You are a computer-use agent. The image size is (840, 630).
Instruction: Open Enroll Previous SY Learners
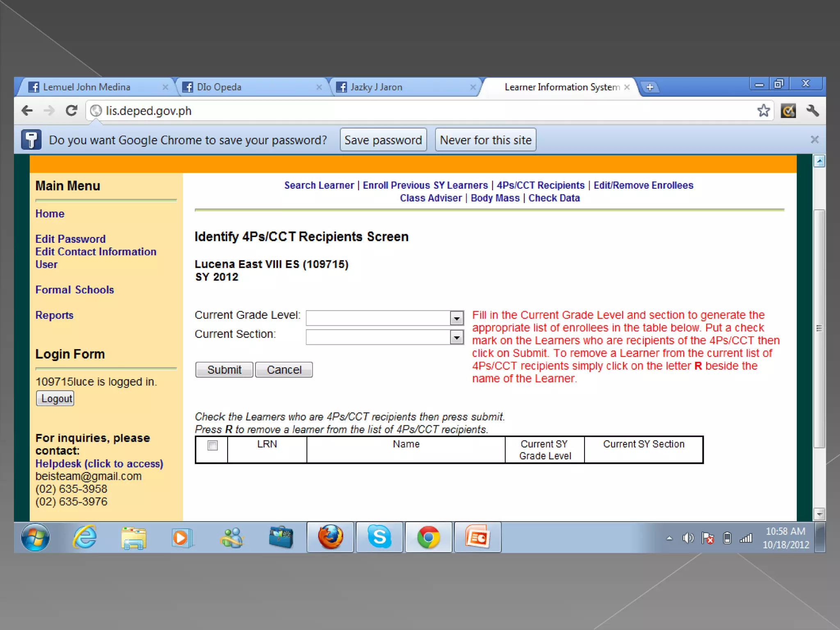425,185
